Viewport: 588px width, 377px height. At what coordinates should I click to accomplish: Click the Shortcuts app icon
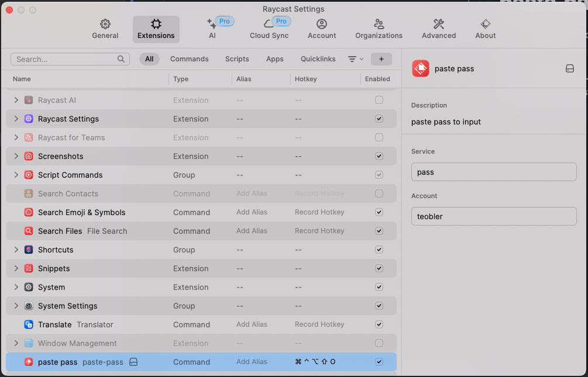point(29,250)
